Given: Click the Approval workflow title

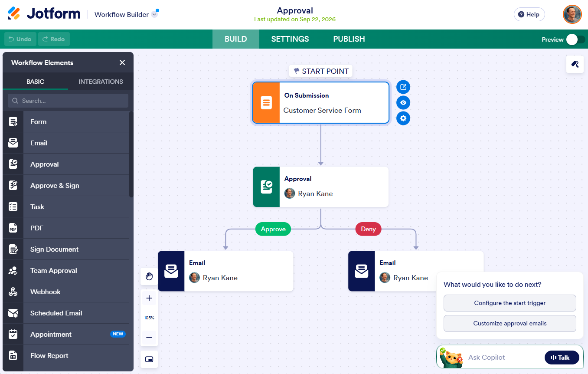Looking at the screenshot, I should pyautogui.click(x=295, y=11).
